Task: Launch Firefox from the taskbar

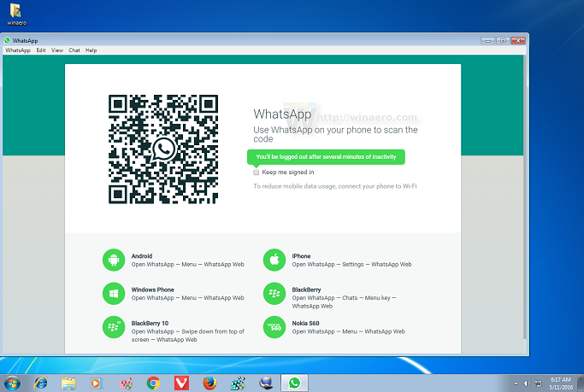Action: point(210,383)
